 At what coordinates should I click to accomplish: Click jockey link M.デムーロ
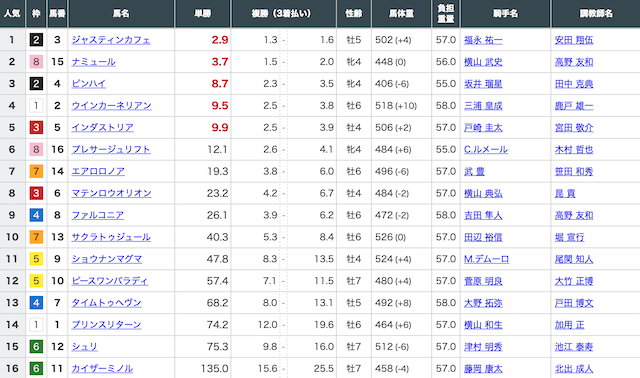point(487,259)
